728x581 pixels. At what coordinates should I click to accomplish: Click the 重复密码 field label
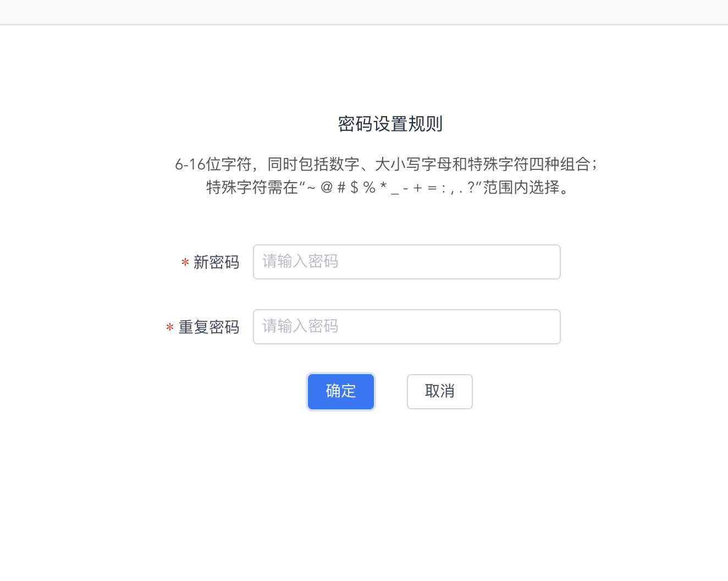pyautogui.click(x=208, y=327)
